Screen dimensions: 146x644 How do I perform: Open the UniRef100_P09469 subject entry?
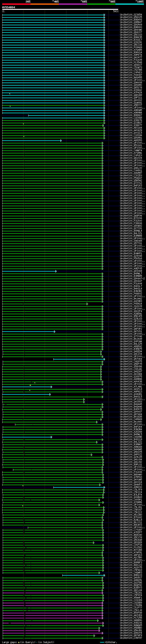(131, 48)
